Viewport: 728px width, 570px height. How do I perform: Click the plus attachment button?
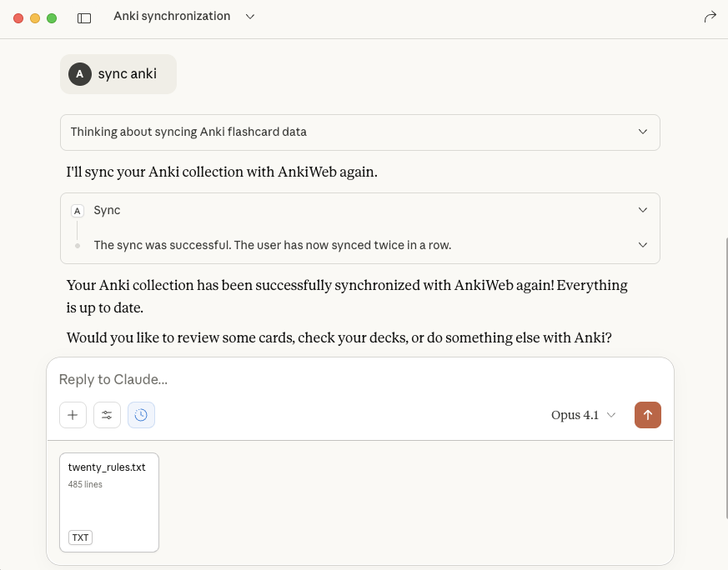pyautogui.click(x=73, y=415)
